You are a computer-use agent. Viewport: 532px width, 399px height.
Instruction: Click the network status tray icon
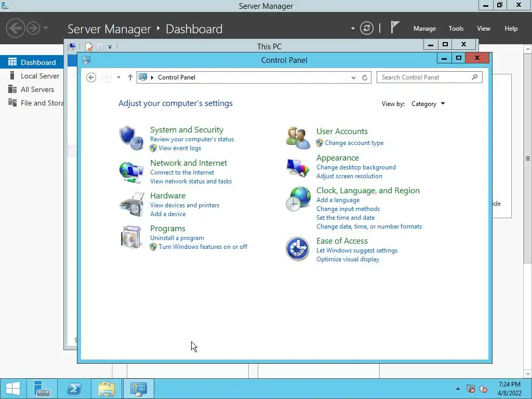(x=471, y=389)
